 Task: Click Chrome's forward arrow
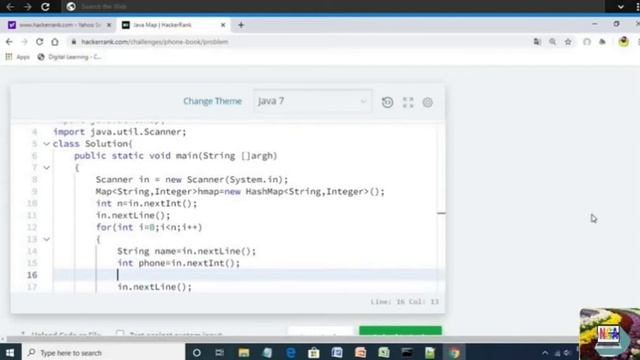click(24, 42)
